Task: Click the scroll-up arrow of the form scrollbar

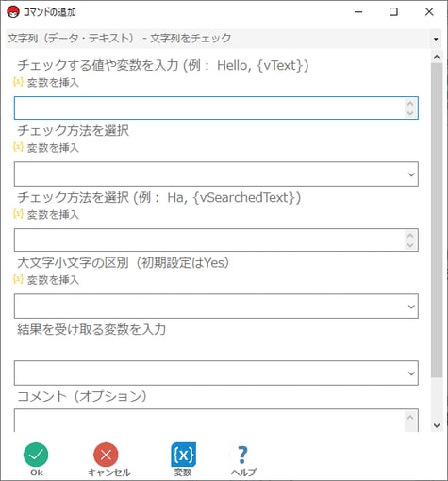Action: 437,57
